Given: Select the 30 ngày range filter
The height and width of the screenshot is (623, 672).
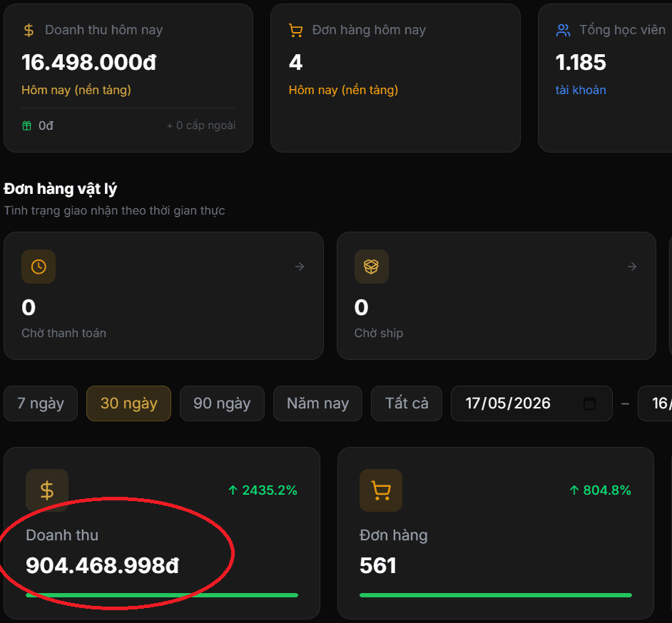Looking at the screenshot, I should coord(128,403).
